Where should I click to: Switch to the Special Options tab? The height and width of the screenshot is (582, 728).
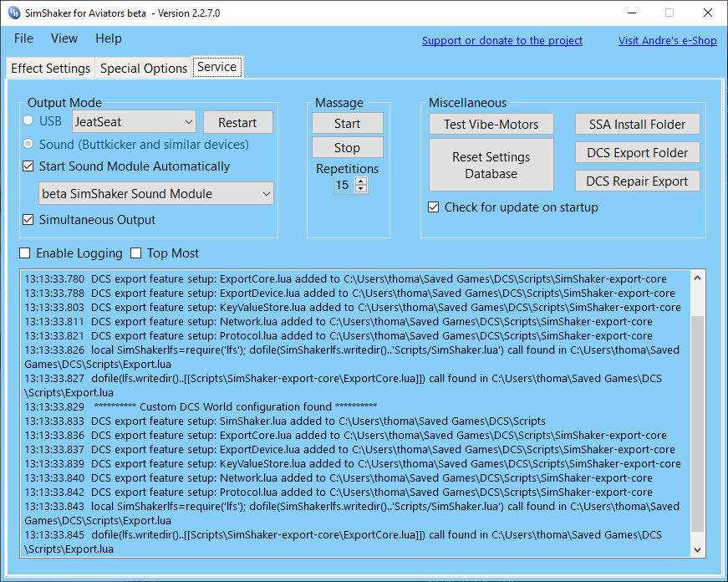(x=144, y=69)
